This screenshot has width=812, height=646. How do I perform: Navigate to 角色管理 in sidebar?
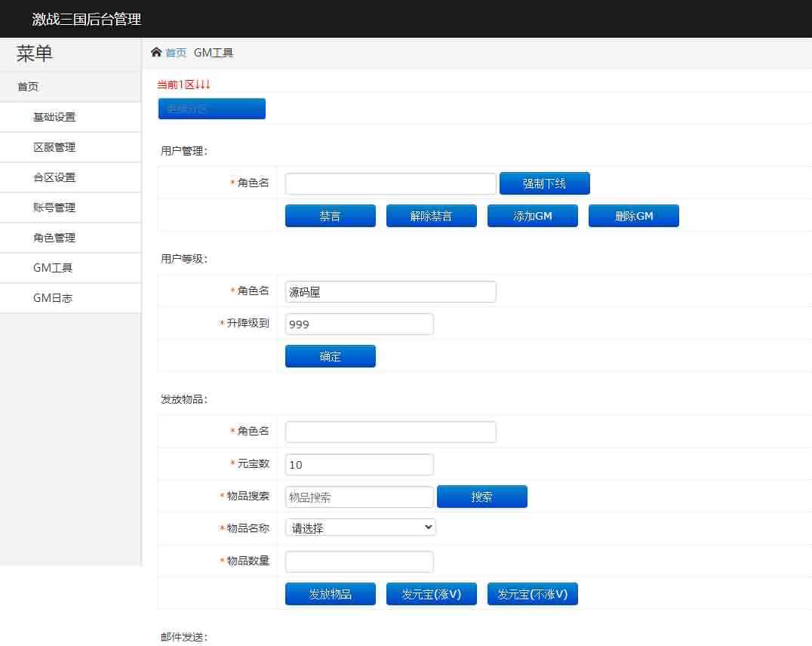pyautogui.click(x=54, y=238)
